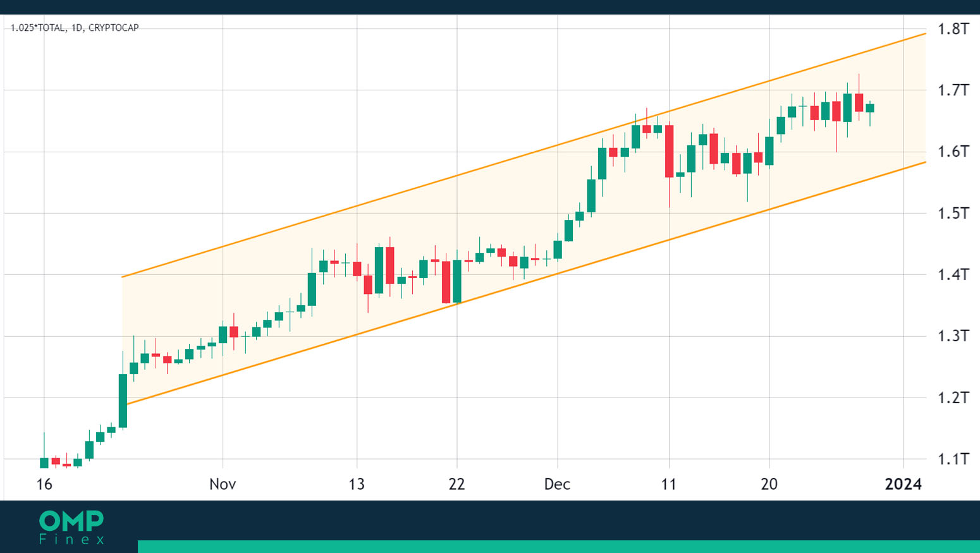Click the 'Nov' date axis label
Viewport: 980px width, 553px height.
[x=223, y=485]
